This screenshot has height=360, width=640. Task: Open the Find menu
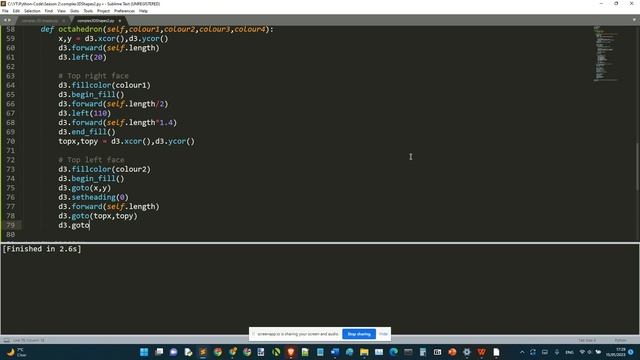49,11
